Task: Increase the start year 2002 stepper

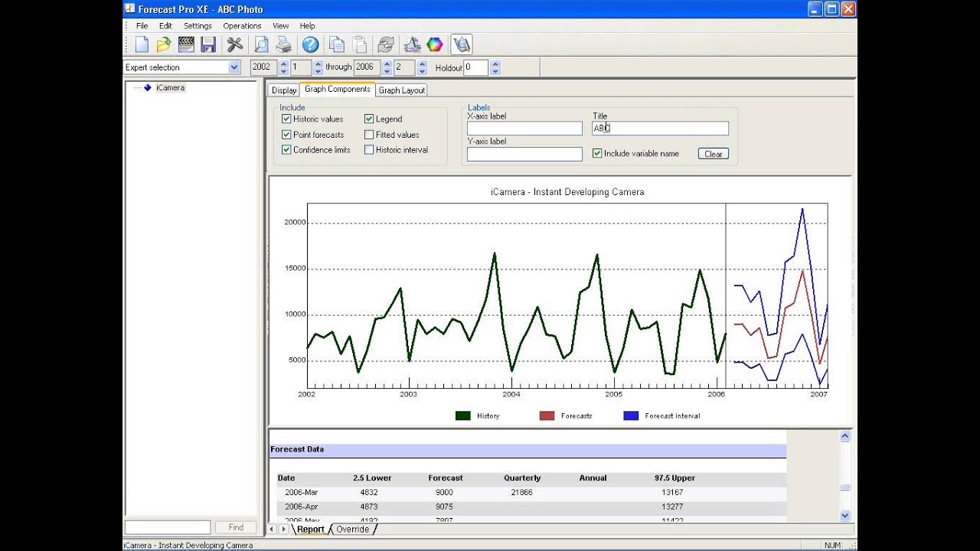Action: click(283, 64)
